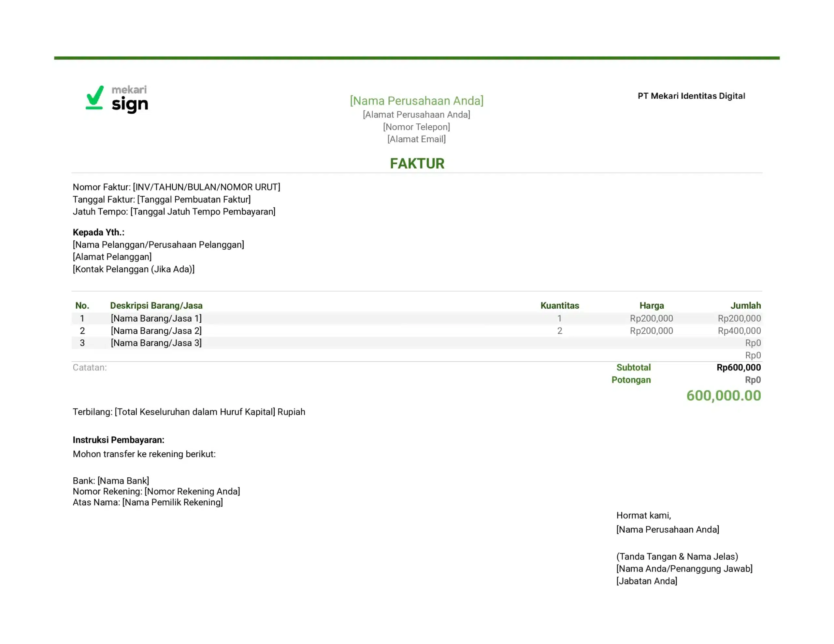Click the Jatuh Tempo date line
834x644 pixels.
[x=174, y=212]
